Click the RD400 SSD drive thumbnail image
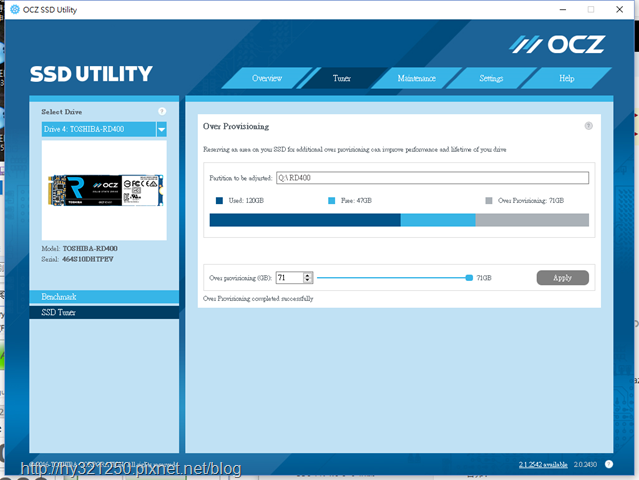639x480 pixels. coord(106,190)
